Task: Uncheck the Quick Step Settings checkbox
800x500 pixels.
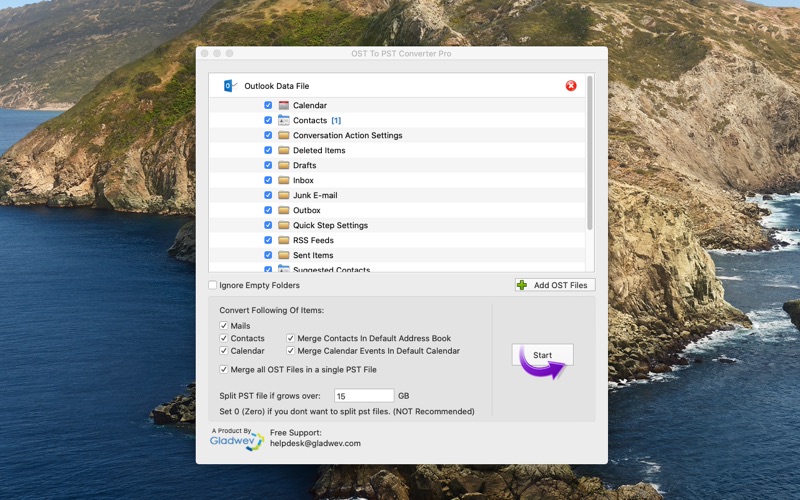Action: (268, 225)
